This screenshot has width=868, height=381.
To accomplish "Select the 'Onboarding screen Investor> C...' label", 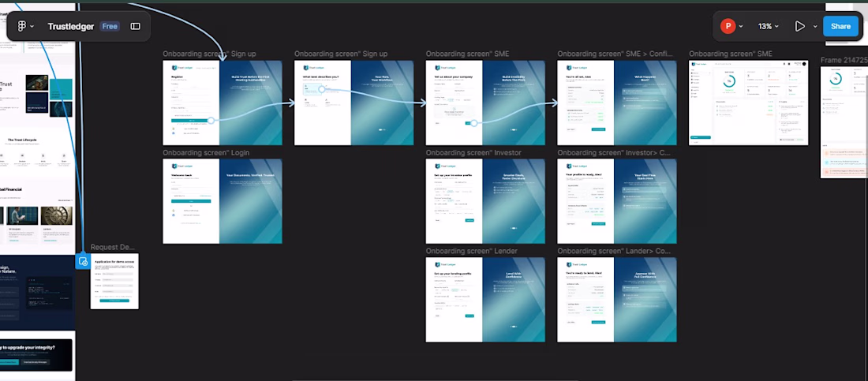I will (615, 152).
